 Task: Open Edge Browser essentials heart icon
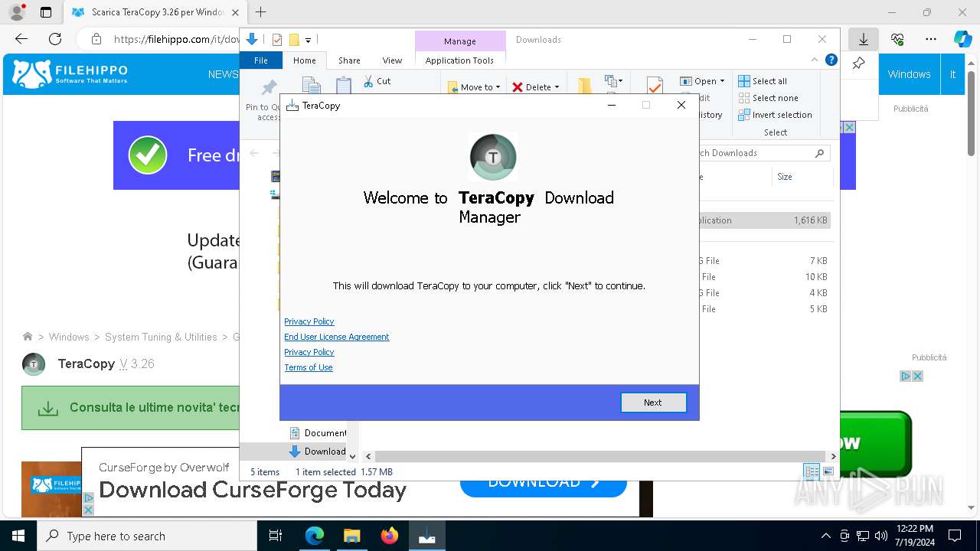897,39
